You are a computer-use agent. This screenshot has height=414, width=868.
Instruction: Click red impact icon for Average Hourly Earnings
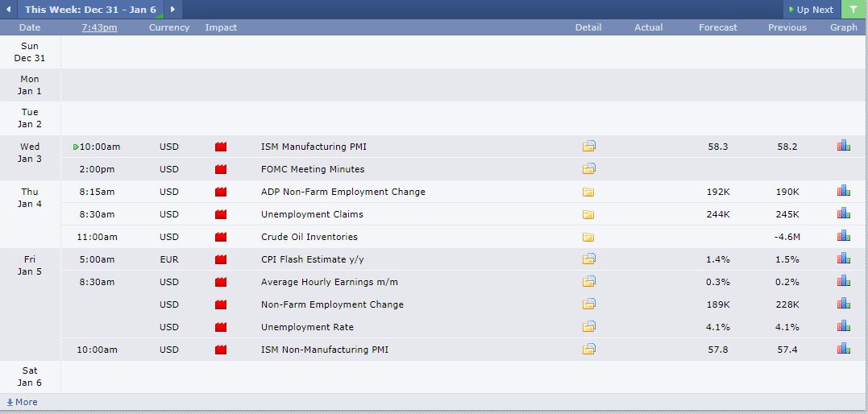pyautogui.click(x=221, y=282)
